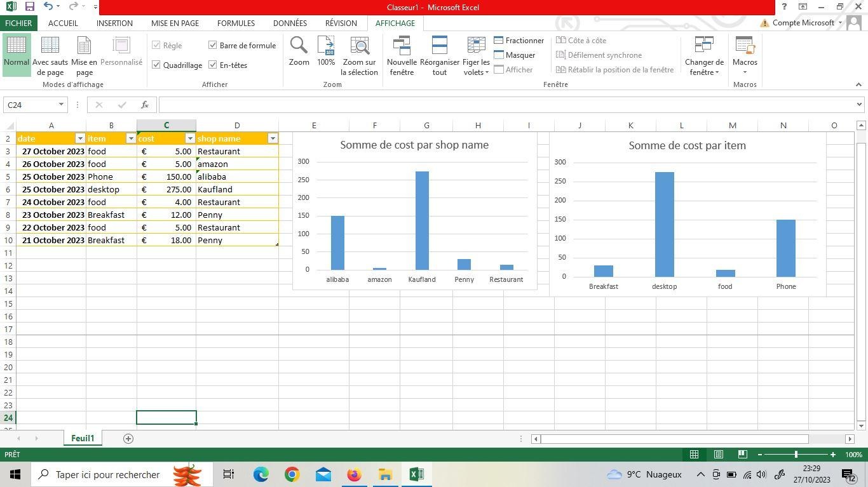Add a new sheet with plus icon
This screenshot has height=487, width=868.
[128, 439]
